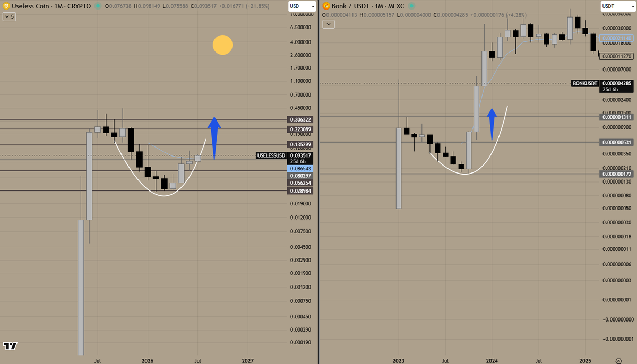Open the USDT currency dropdown
Viewport: 637px width, 364px height.
617,6
